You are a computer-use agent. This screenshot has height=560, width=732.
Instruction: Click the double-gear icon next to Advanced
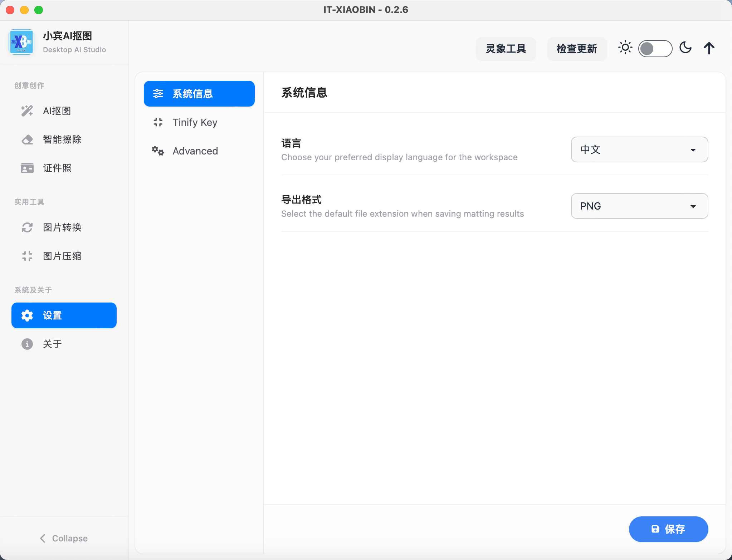[158, 151]
